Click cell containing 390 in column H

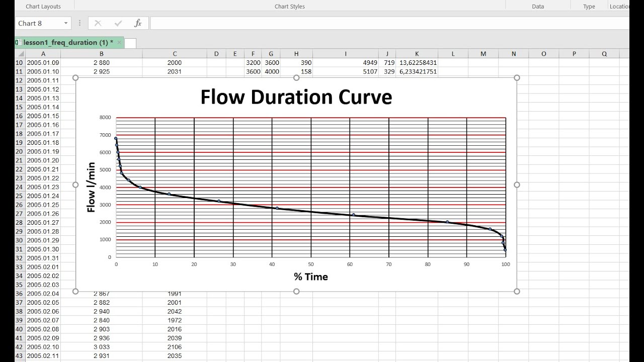(296, 63)
